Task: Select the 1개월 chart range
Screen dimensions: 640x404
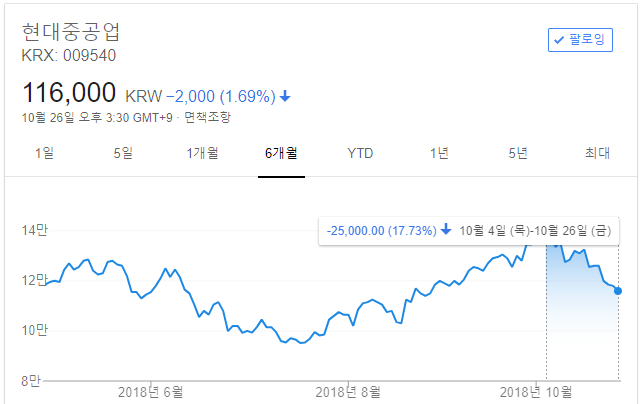Action: coord(202,153)
